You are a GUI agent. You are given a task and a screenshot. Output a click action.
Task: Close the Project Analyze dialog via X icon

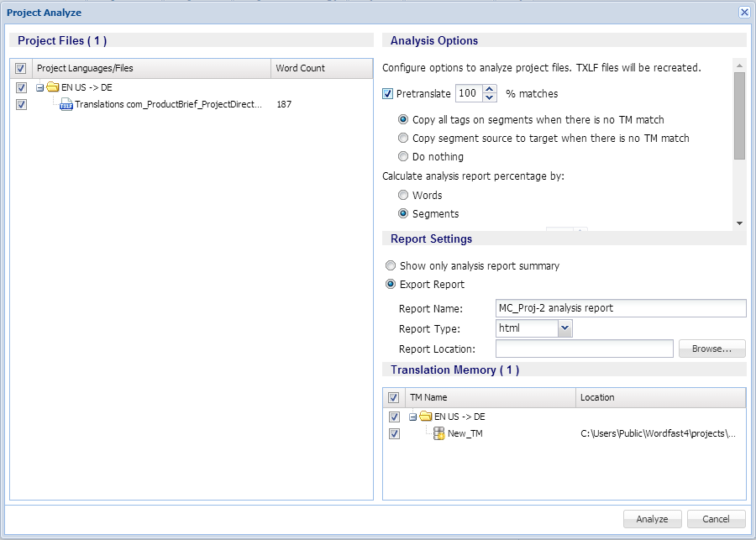point(743,12)
